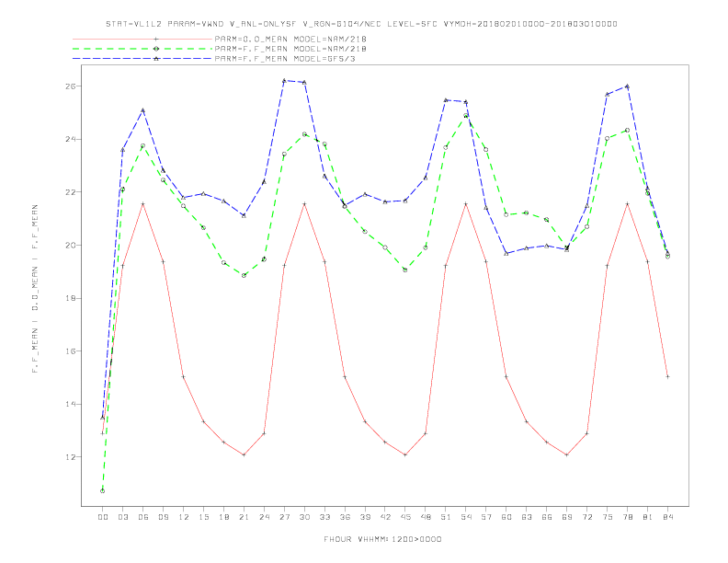The width and height of the screenshot is (728, 563).
Task: Click the x-axis tick label 39
Action: pyautogui.click(x=365, y=517)
